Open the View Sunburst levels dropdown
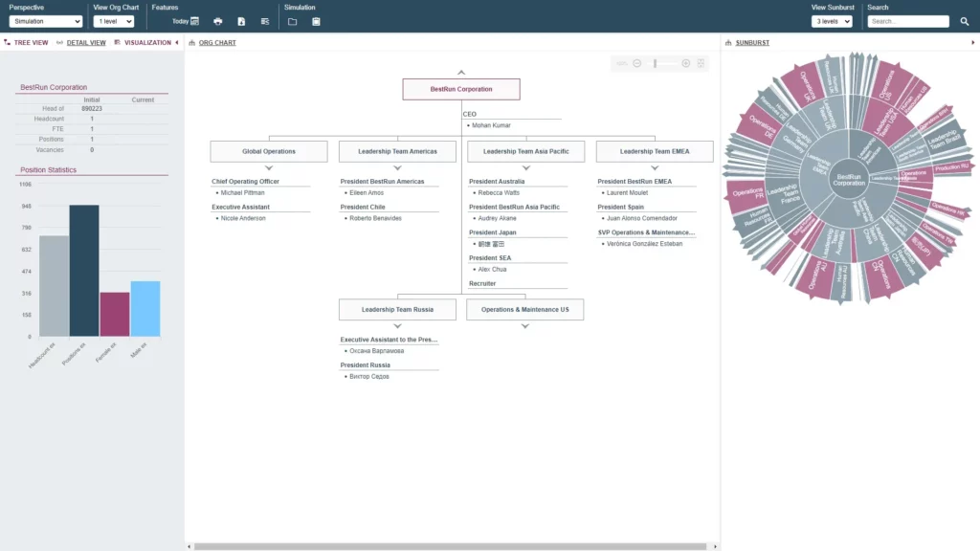Screen dimensions: 980x551 coord(832,21)
